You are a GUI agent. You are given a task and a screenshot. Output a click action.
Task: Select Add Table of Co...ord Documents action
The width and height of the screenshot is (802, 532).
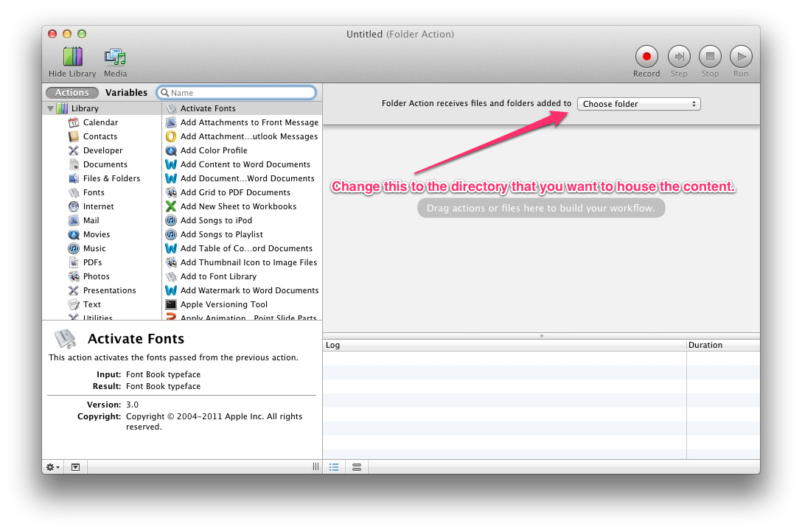(243, 248)
